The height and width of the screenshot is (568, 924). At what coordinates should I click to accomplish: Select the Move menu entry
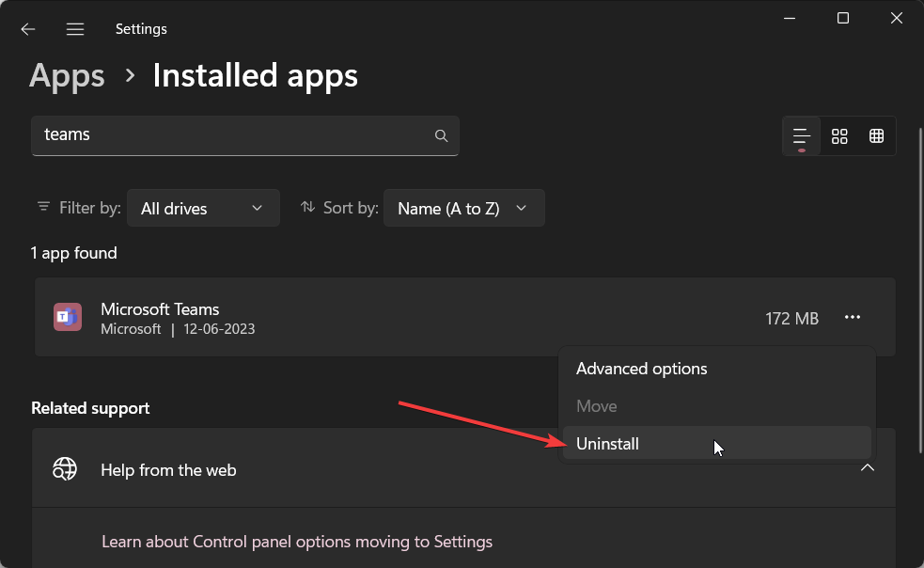tap(716, 406)
